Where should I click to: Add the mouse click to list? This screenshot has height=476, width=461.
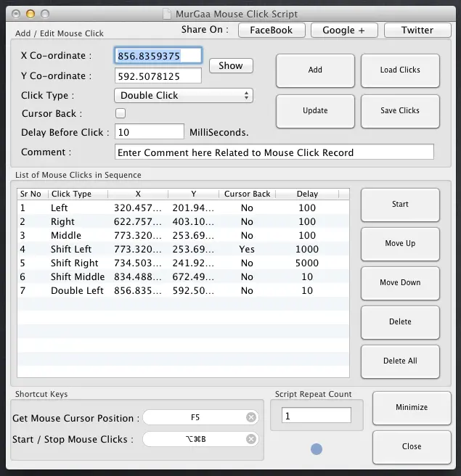click(x=315, y=70)
